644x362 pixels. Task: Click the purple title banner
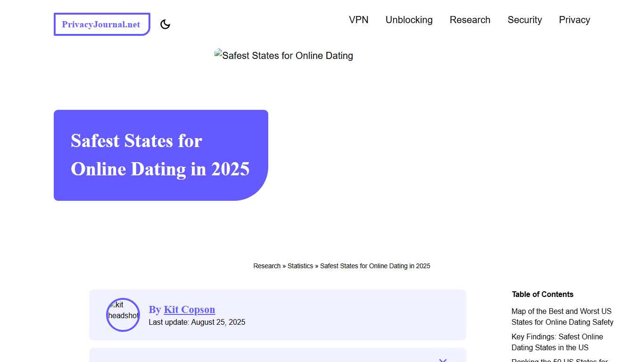161,155
